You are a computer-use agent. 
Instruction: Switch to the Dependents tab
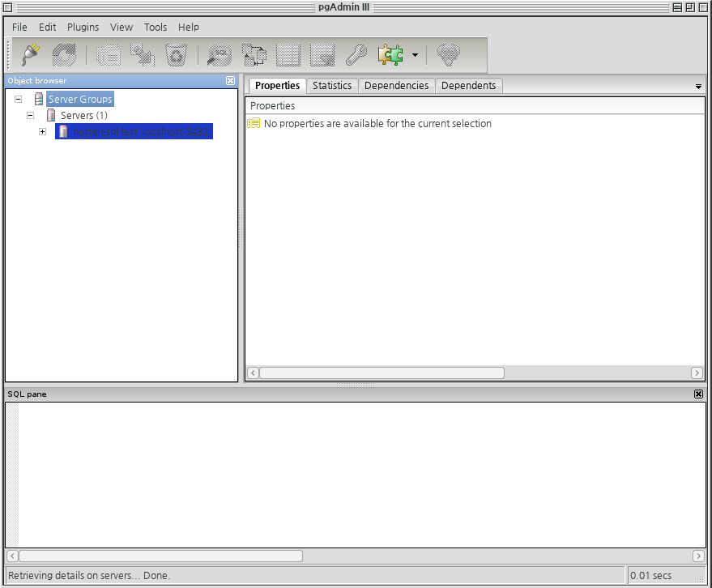(469, 85)
